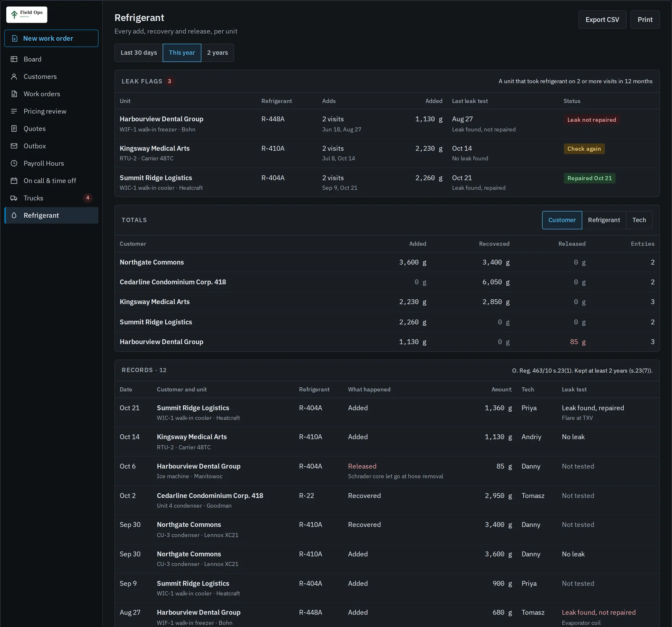Click the Quotes sheet icon
Screen dimensions: 672x627
coord(14,128)
